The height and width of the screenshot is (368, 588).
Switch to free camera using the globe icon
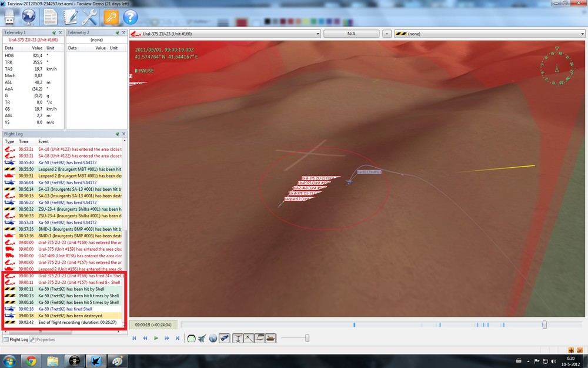click(x=213, y=337)
